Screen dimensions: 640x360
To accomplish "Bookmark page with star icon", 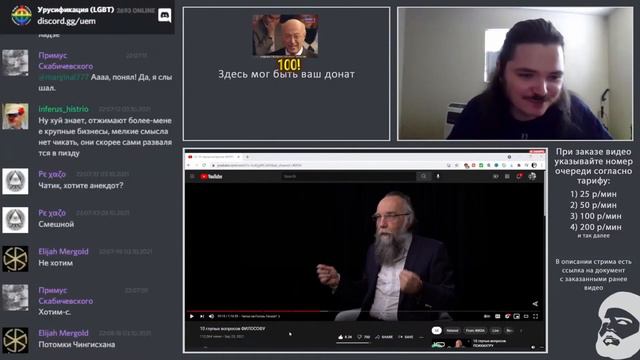I will (456, 165).
